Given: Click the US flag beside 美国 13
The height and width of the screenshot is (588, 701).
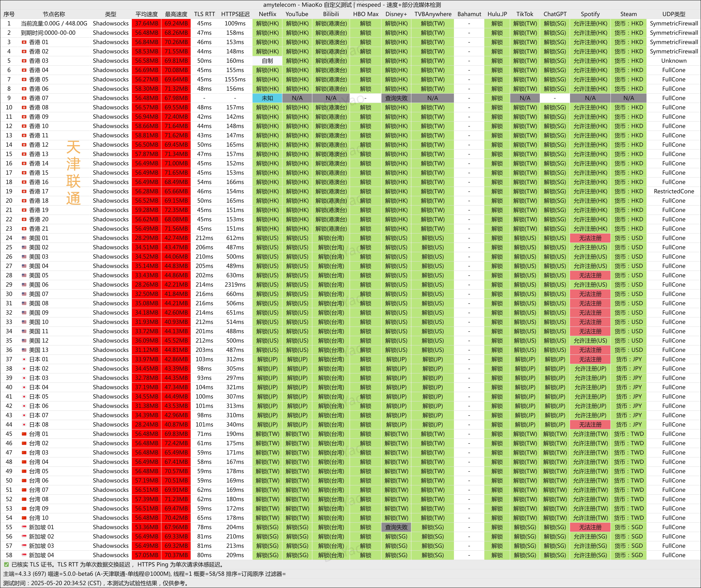Looking at the screenshot, I should point(24,350).
